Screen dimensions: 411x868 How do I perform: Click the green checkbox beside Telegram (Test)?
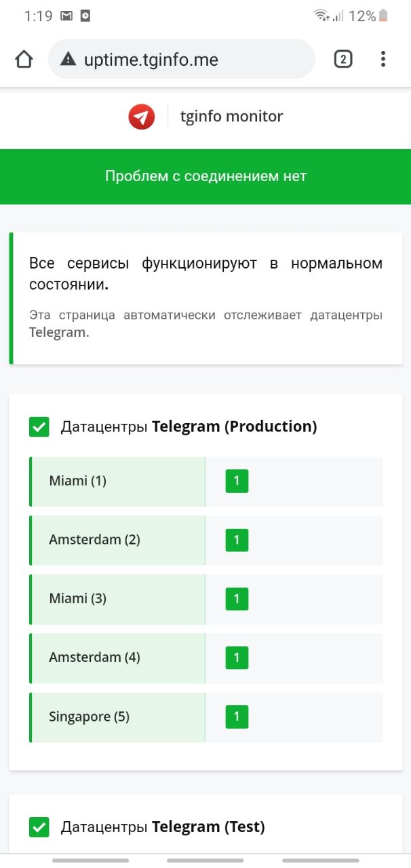39,827
